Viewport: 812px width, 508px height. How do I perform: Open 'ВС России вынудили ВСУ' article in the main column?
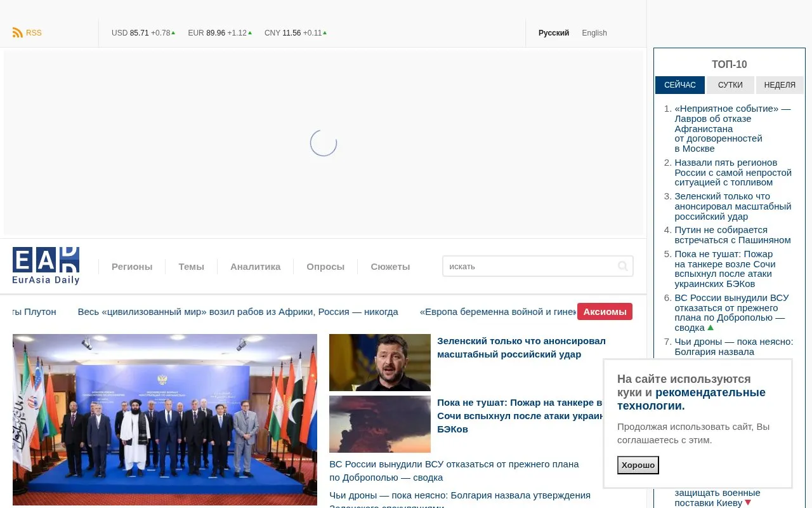454,471
